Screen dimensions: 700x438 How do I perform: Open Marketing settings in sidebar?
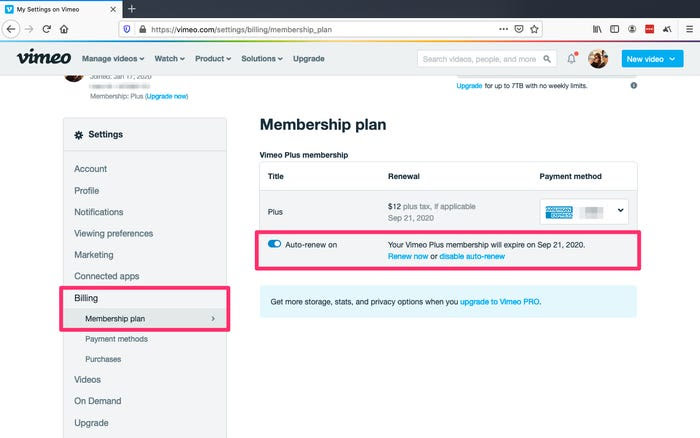point(94,254)
